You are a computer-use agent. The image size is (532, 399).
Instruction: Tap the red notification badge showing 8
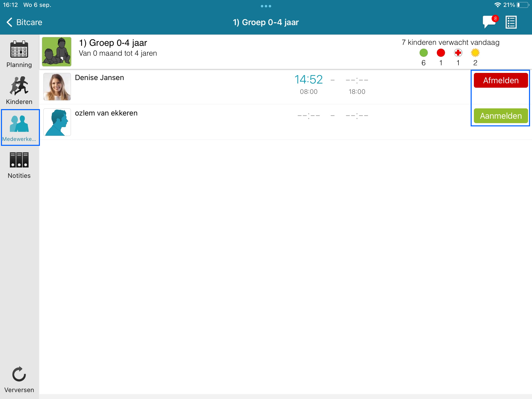tap(495, 18)
